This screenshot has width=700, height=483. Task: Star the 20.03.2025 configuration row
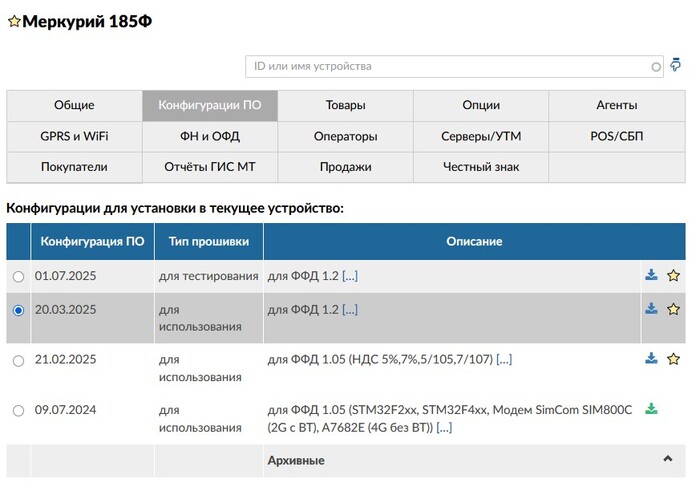click(x=673, y=310)
